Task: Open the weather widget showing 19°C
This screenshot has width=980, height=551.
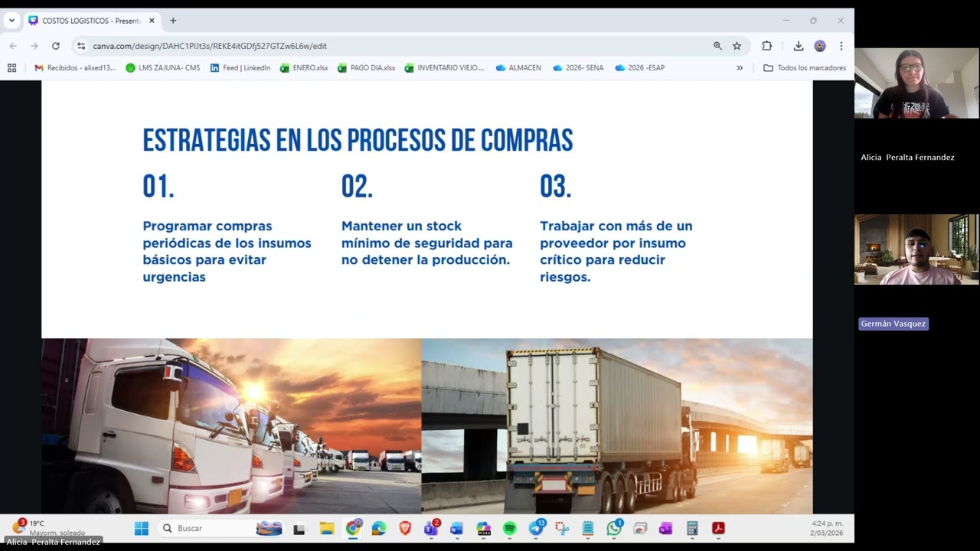Action: tap(47, 528)
